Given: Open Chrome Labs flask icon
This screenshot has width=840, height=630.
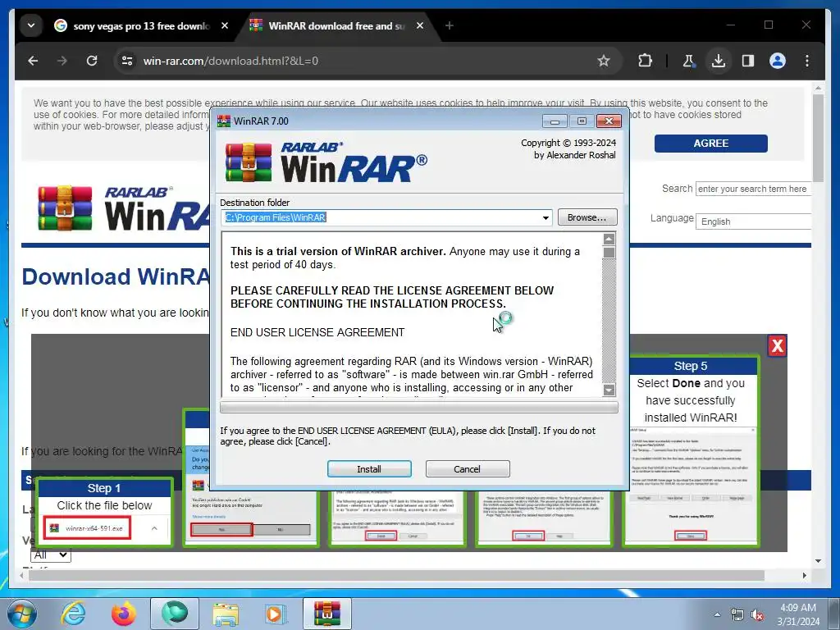Looking at the screenshot, I should tap(689, 61).
